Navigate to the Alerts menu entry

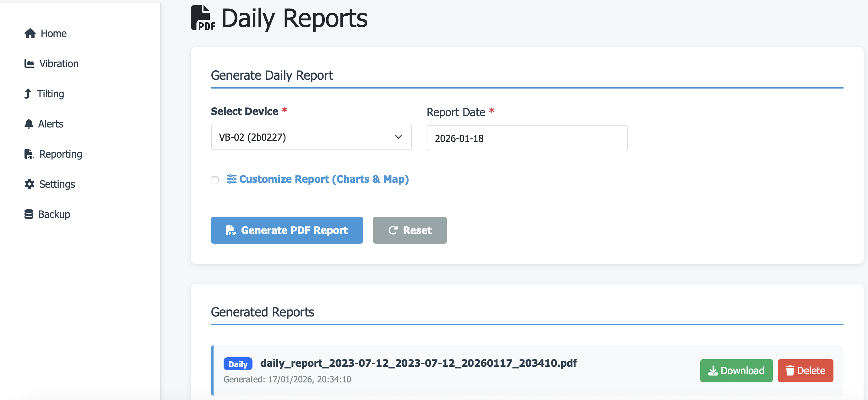point(51,123)
